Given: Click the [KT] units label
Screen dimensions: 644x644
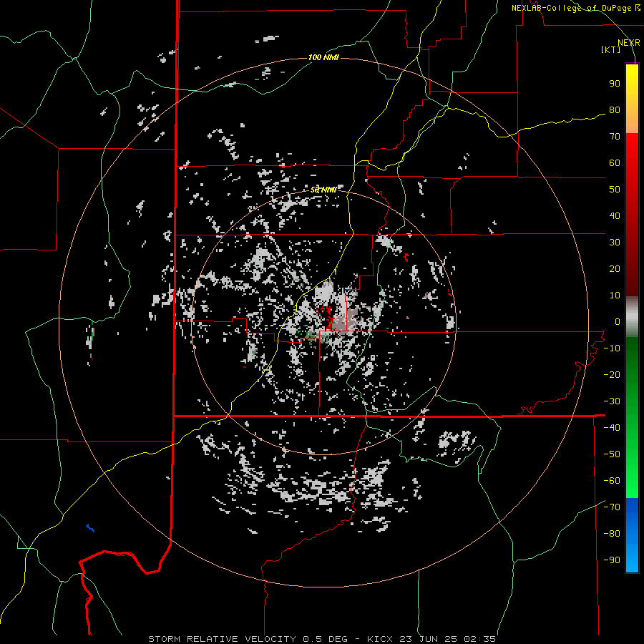Looking at the screenshot, I should click(610, 49).
